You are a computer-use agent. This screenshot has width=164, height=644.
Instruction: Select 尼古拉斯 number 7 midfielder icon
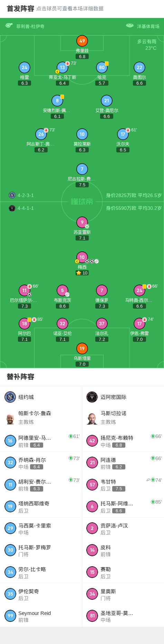[x=82, y=169]
